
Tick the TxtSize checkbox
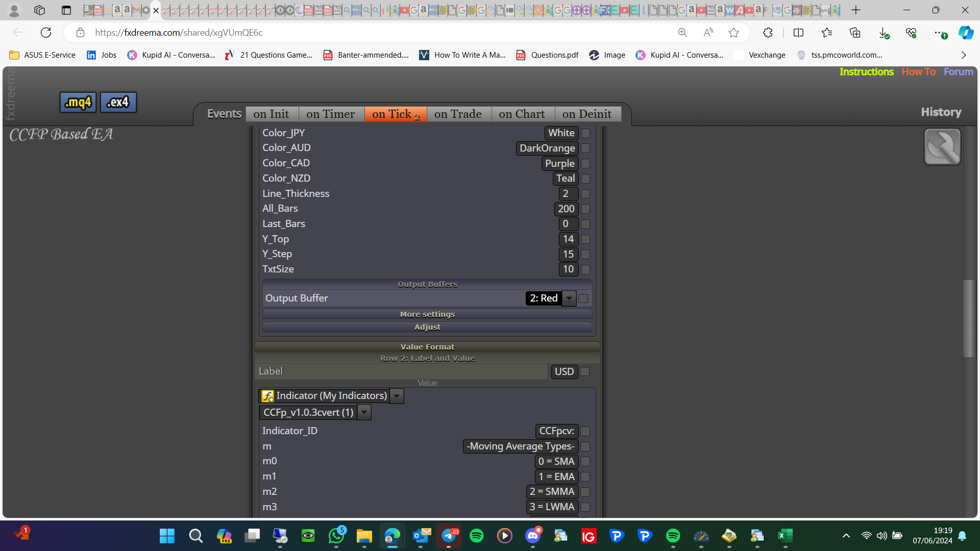[585, 269]
